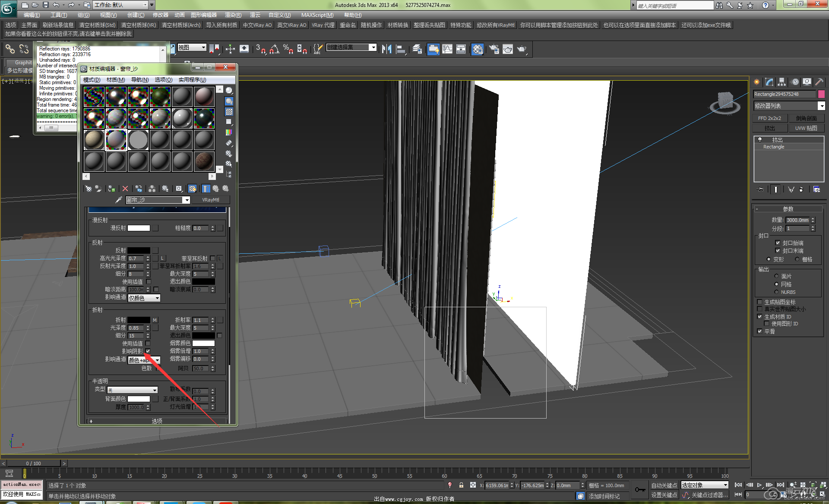Open the 渲染(R) menu
Viewport: 829px width, 504px height.
(233, 15)
